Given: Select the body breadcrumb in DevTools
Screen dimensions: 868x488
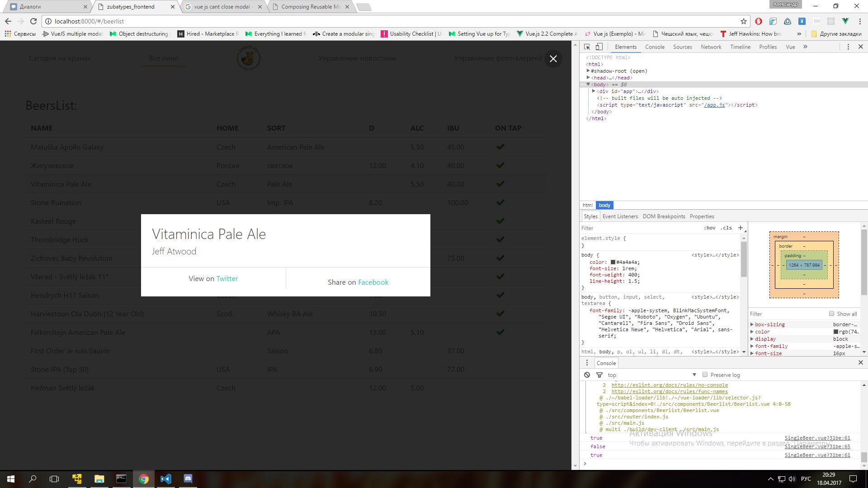Looking at the screenshot, I should click(604, 205).
